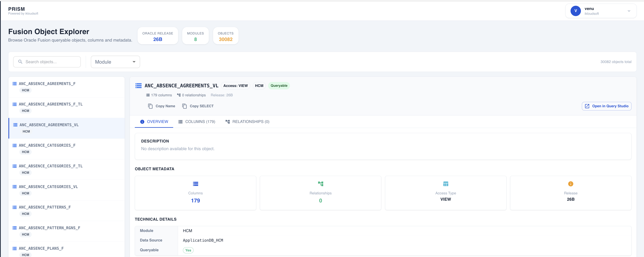This screenshot has height=257, width=644.
Task: Select ANC_ABSENCE_PATTERN_RGNS_F in the object list
Action: click(x=67, y=231)
